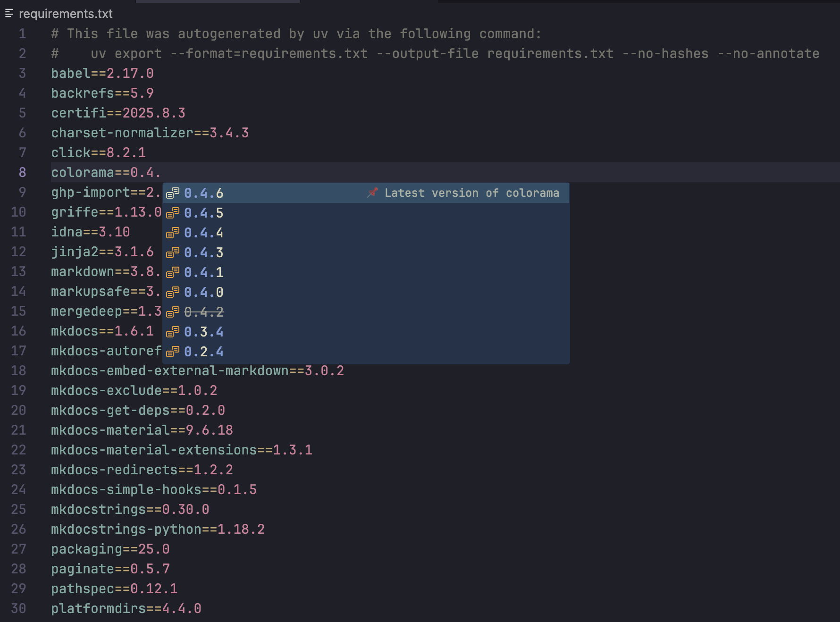Screen dimensions: 840x622
Task: Click the 'mkdocstrings==0.30.0' line
Action: click(130, 509)
